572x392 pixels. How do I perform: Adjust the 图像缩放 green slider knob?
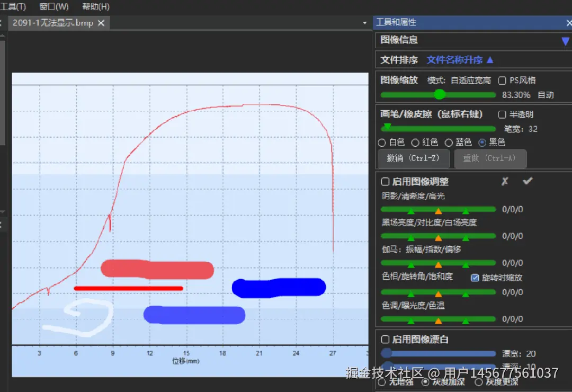440,94
